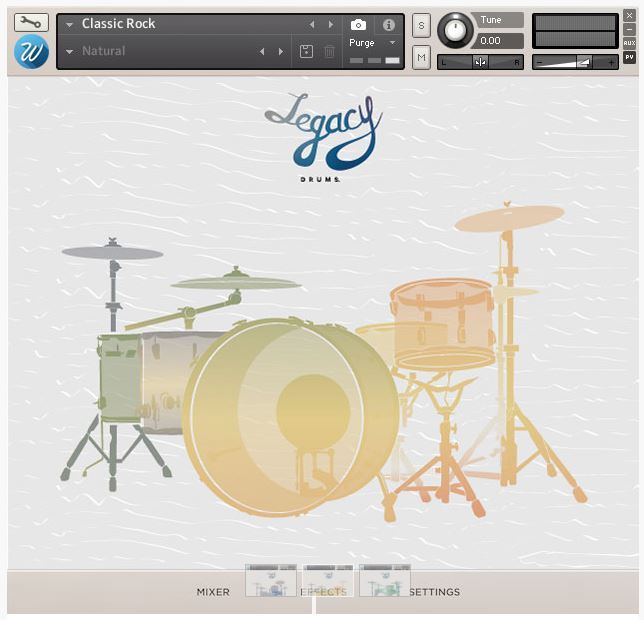Viewport: 644px width, 620px height.
Task: Open the Purge dropdown menu
Action: click(x=373, y=43)
